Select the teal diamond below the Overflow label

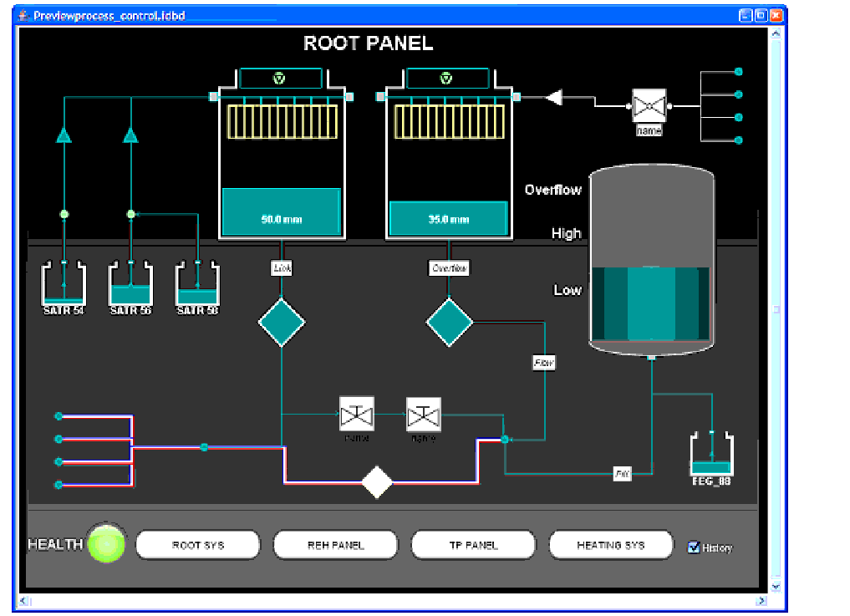pos(450,323)
